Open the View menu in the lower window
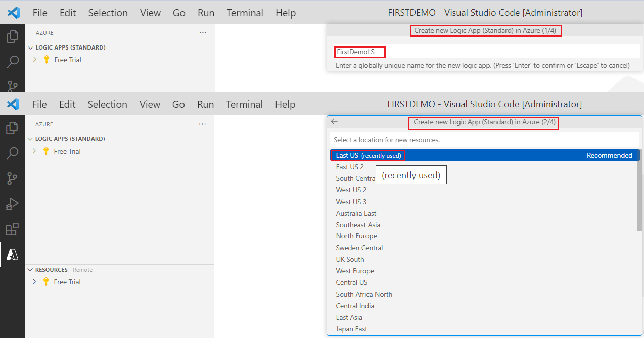 150,104
